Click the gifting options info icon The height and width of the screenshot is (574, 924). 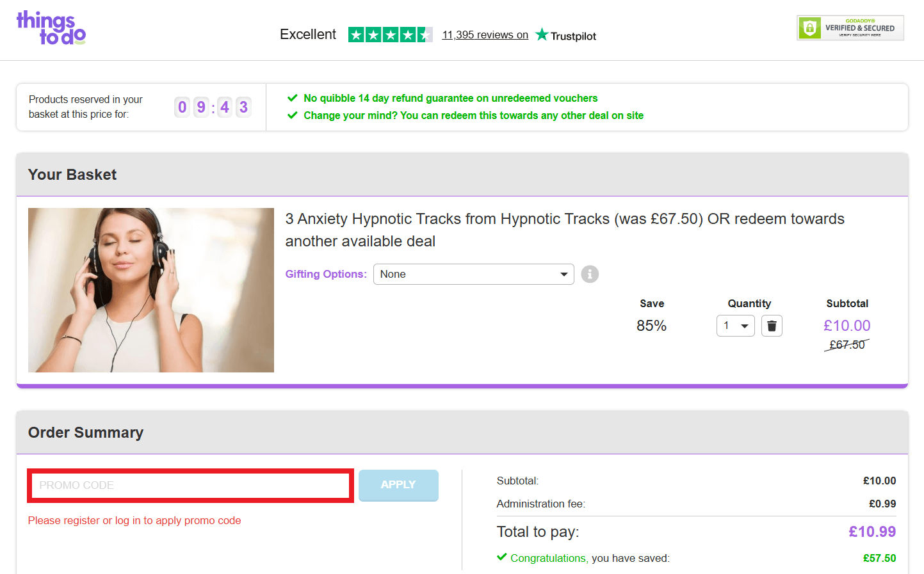coord(590,274)
